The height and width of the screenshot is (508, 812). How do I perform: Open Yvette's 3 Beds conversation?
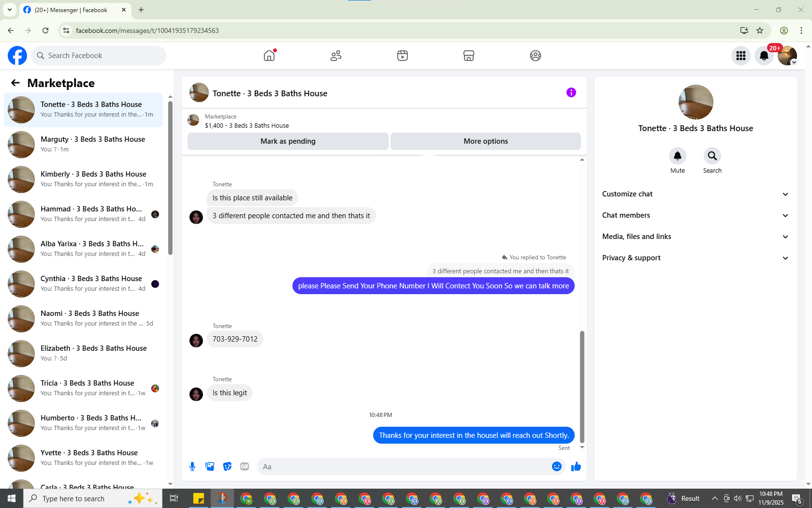[x=83, y=458]
